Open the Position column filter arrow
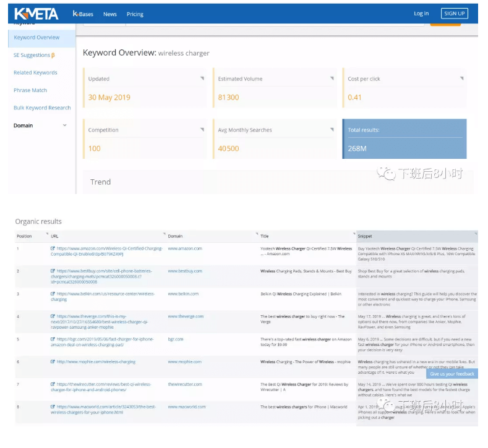 (46, 234)
